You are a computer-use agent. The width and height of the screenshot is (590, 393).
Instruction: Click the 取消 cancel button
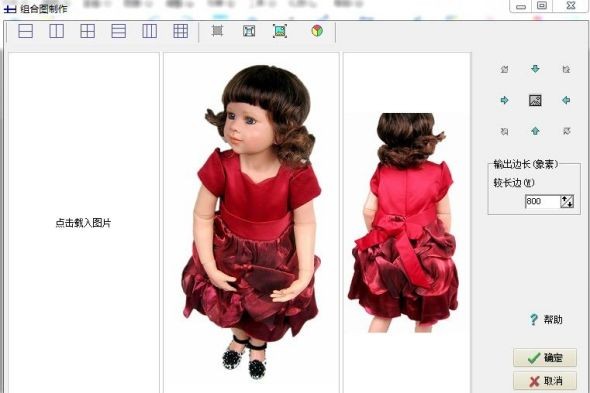point(545,381)
